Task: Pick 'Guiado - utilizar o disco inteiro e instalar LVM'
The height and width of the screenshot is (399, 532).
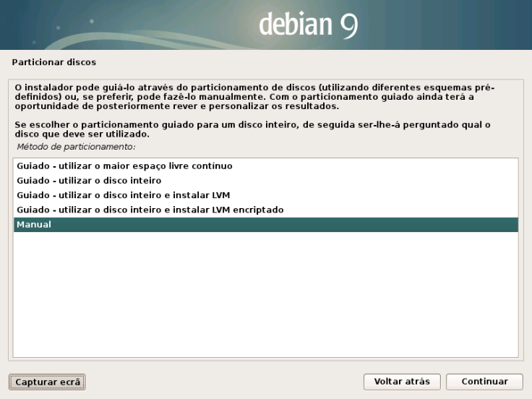Action: pyautogui.click(x=123, y=195)
